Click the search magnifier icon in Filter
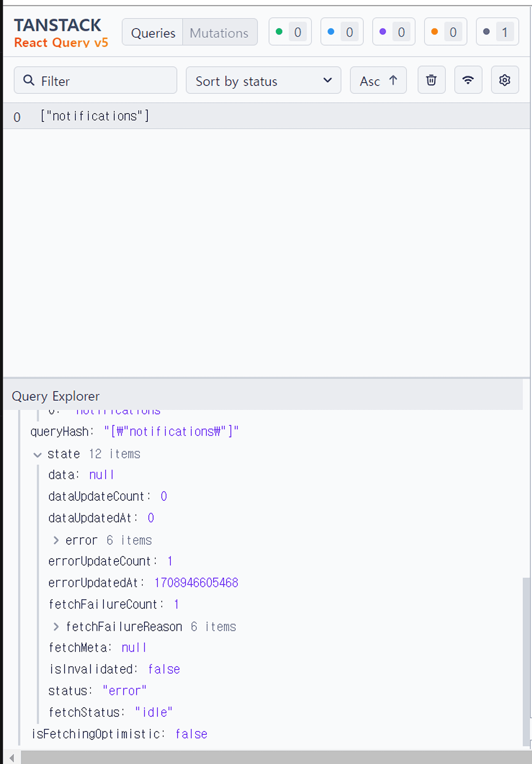This screenshot has height=764, width=532. [29, 80]
